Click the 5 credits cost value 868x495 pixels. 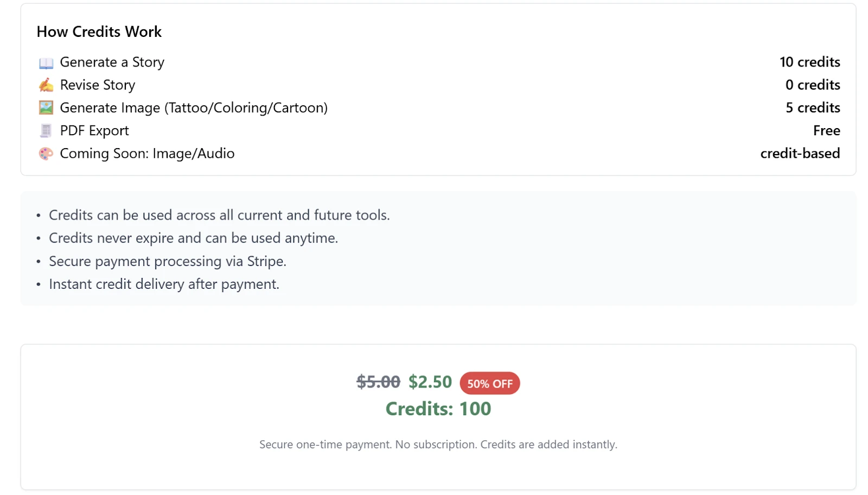point(813,108)
